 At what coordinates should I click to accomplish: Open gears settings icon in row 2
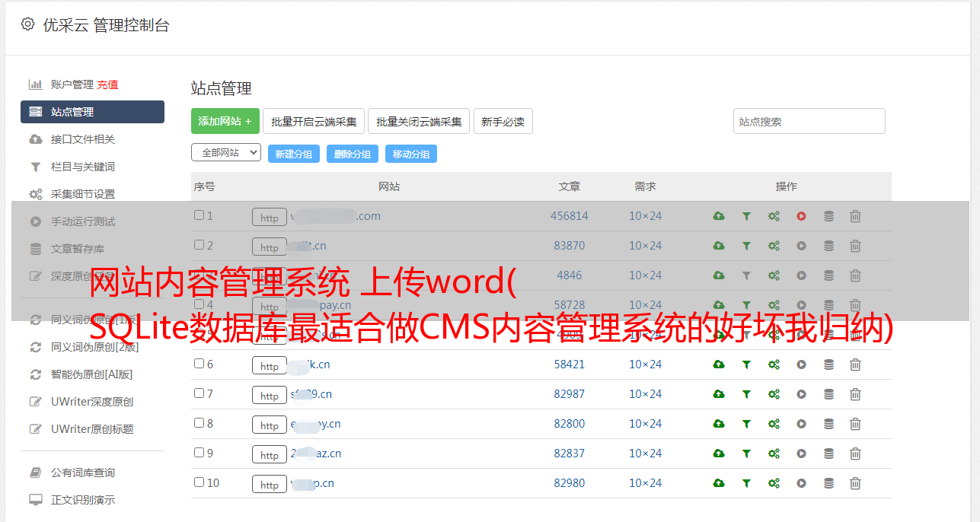click(x=774, y=246)
